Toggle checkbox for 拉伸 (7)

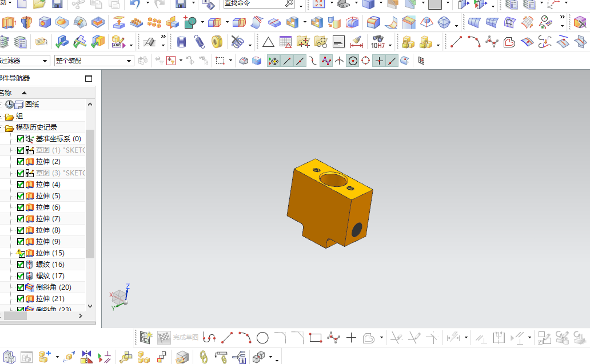point(21,219)
